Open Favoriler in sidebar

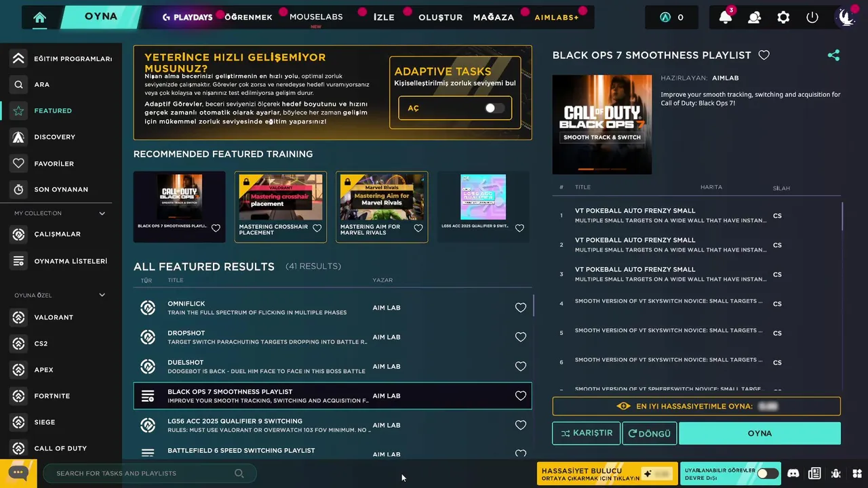tap(61, 163)
